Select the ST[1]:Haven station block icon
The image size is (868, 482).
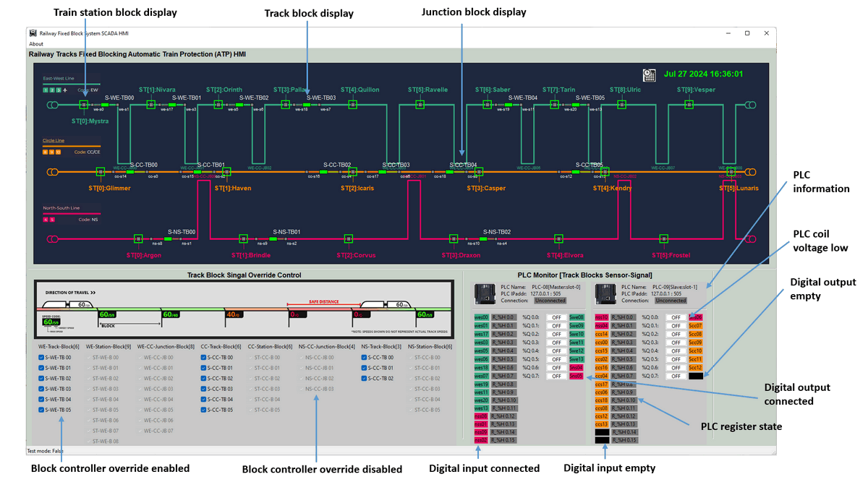(226, 172)
